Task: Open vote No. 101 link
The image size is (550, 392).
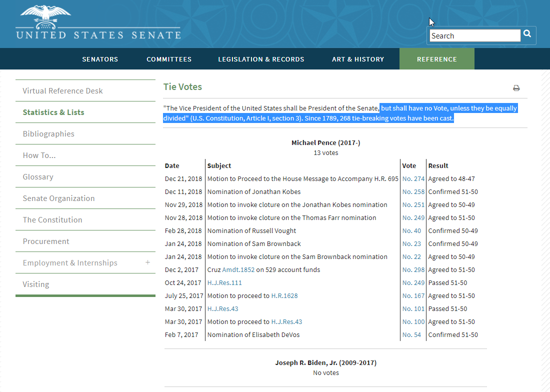Action: tap(413, 308)
